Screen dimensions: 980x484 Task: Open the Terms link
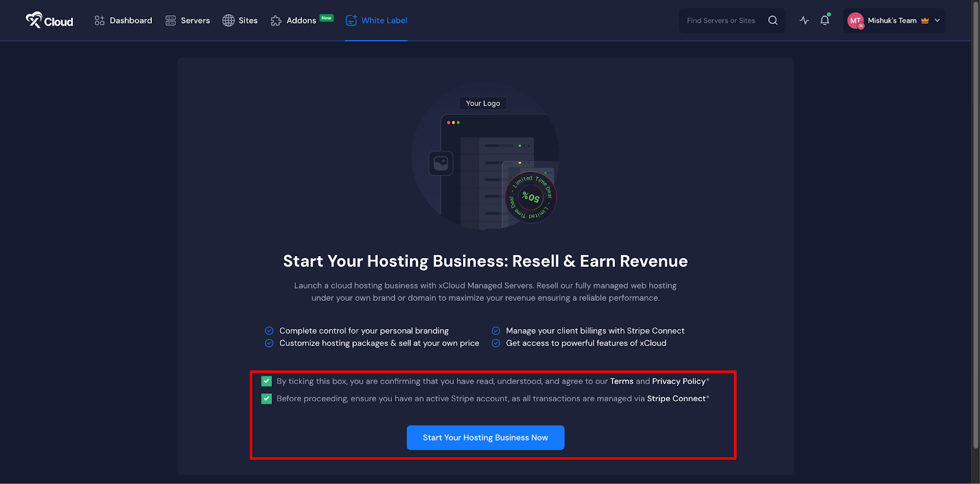[x=621, y=381]
